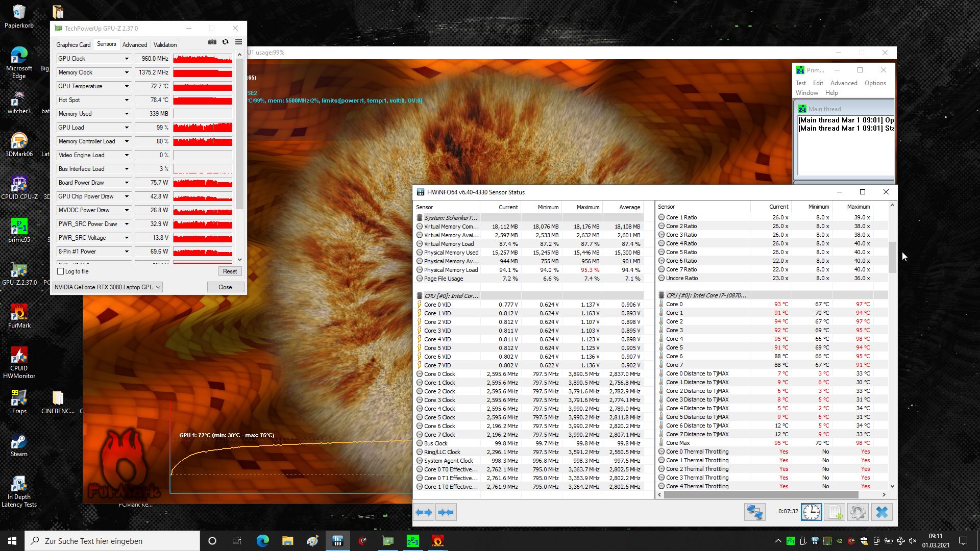
Task: Click the GPU-Z Reset button
Action: pos(230,271)
